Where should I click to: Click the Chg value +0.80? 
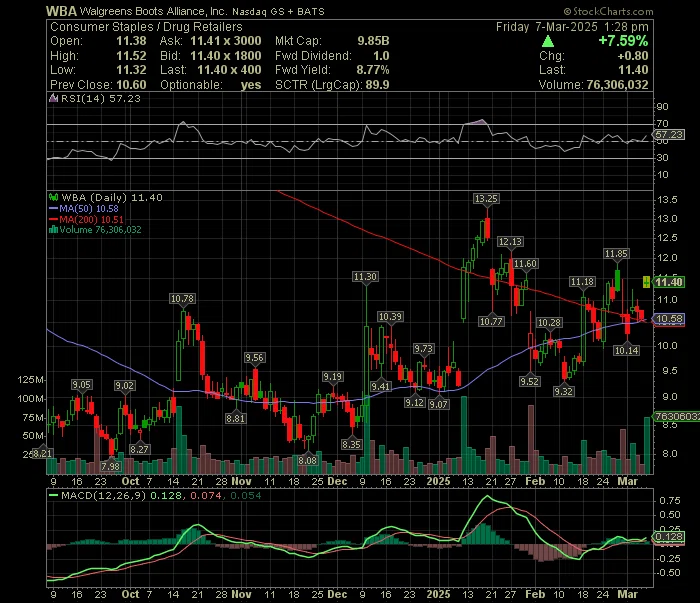tap(633, 56)
